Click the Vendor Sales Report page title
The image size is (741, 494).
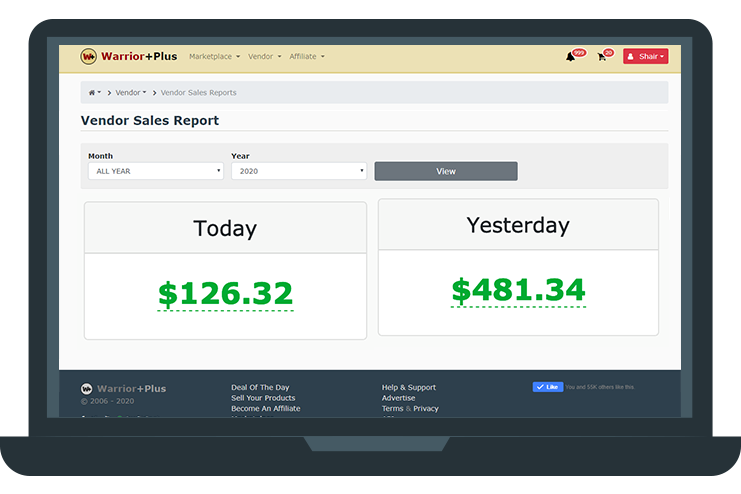coord(150,121)
